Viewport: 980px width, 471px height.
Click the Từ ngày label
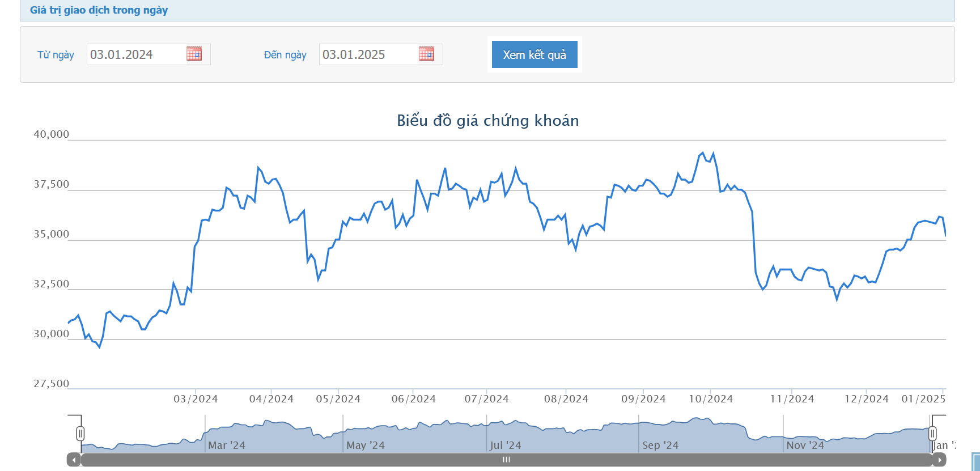pyautogui.click(x=56, y=55)
